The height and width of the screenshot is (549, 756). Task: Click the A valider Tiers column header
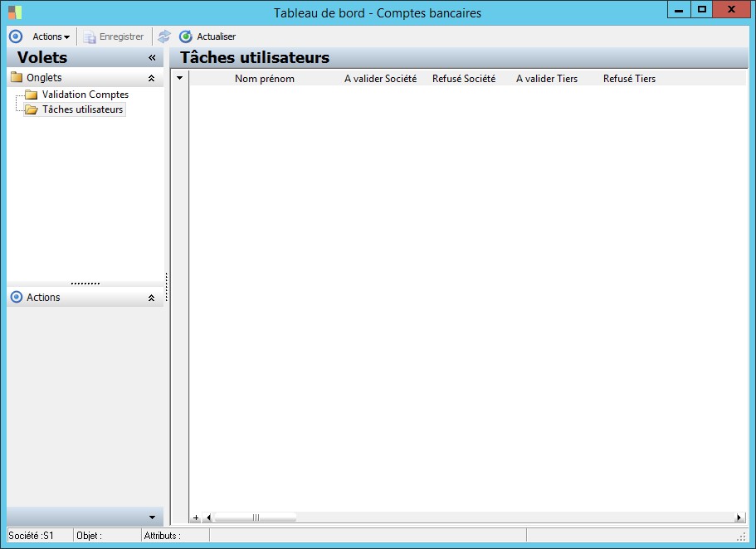[547, 79]
